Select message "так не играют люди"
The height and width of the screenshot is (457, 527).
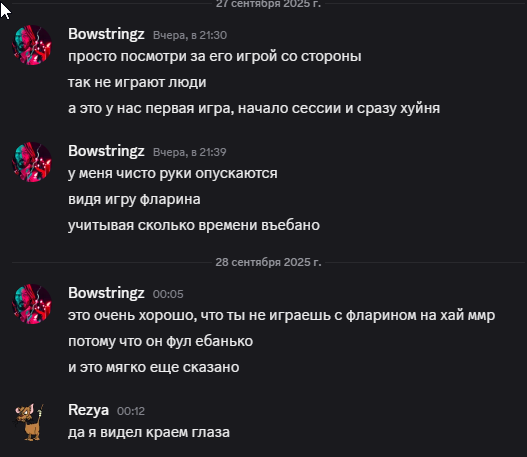tap(137, 82)
